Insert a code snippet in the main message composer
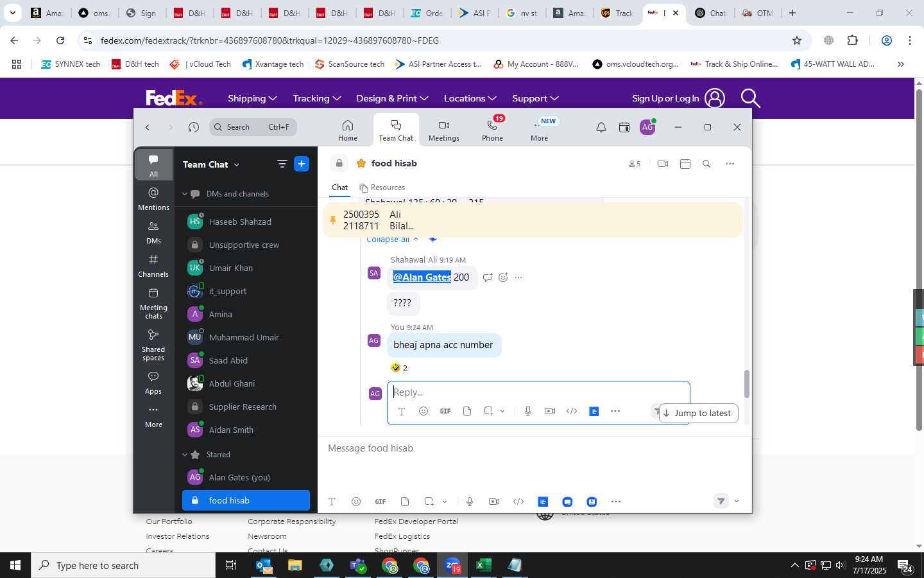Viewport: 924px width, 578px height. [518, 502]
